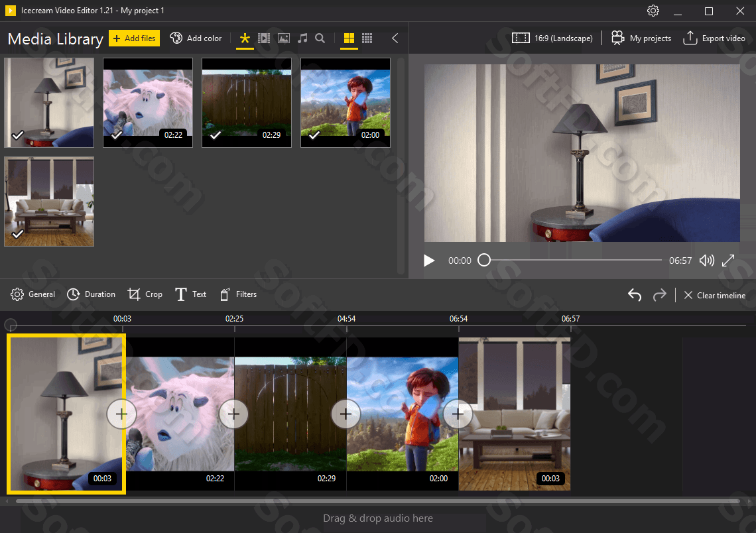Click the 04:54 timeline ruler mark

point(347,319)
